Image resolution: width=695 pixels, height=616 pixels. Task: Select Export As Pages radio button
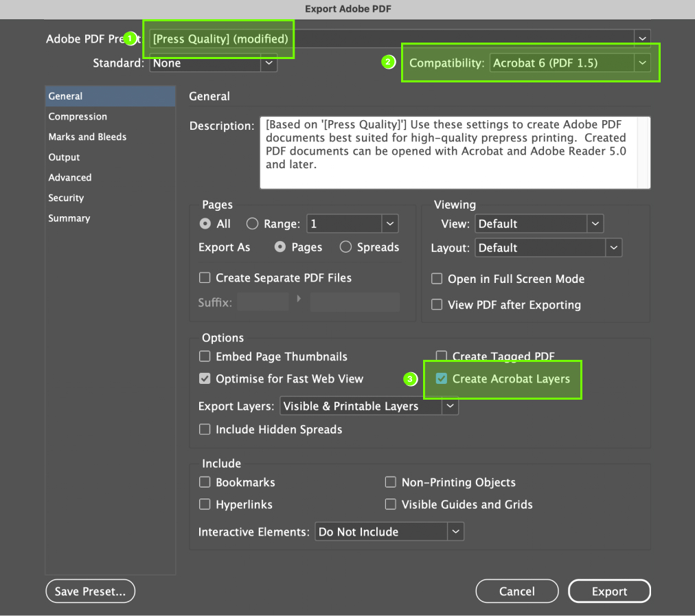point(280,247)
